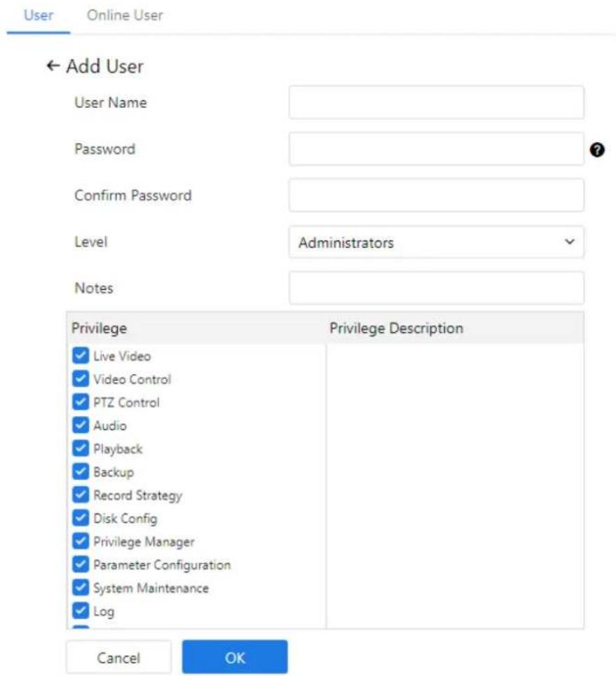Click the Privilege column header
The width and height of the screenshot is (616, 676).
coord(100,328)
